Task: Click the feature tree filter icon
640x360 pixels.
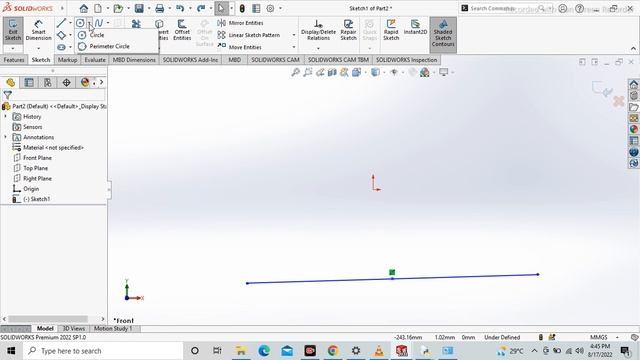Action: (x=7, y=95)
